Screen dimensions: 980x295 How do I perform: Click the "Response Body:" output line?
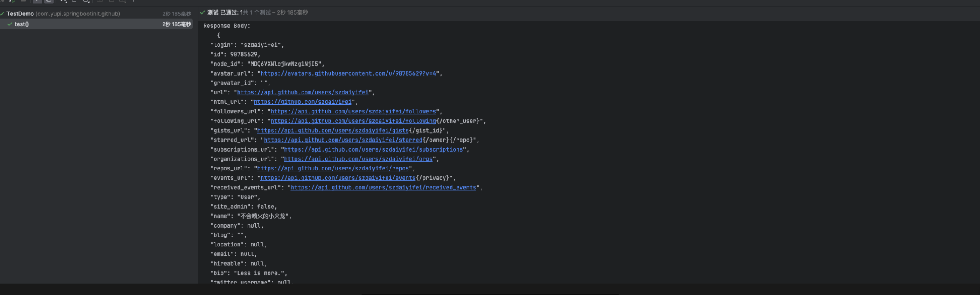(227, 26)
